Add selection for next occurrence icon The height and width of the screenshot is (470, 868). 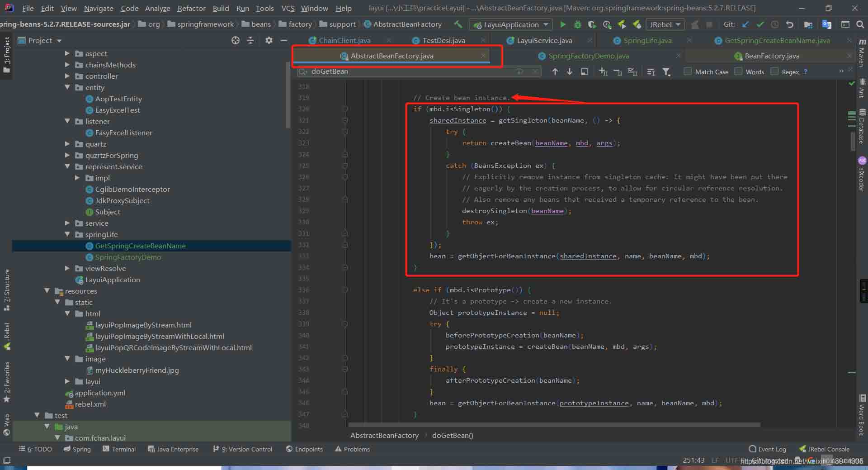[x=603, y=71]
